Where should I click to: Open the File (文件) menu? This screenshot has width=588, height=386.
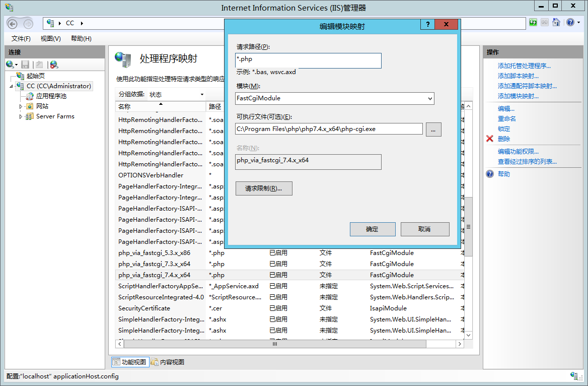pyautogui.click(x=21, y=38)
